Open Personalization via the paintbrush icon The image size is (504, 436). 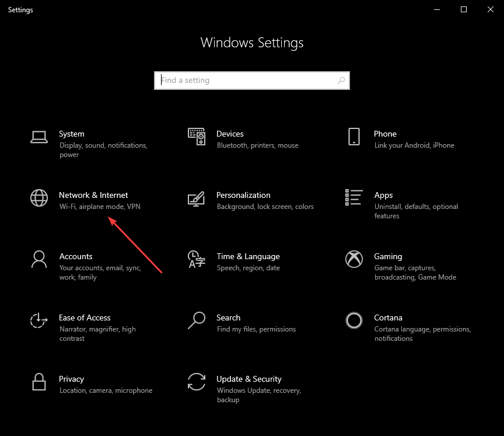197,198
